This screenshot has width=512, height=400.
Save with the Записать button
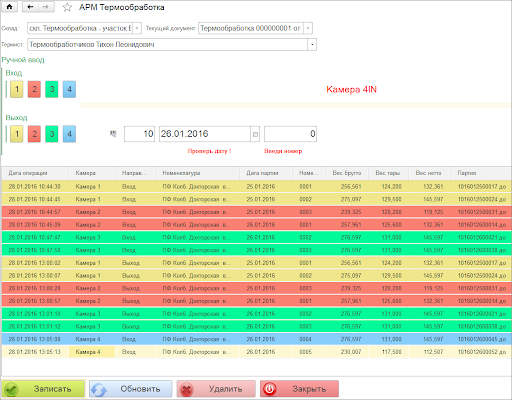click(43, 389)
